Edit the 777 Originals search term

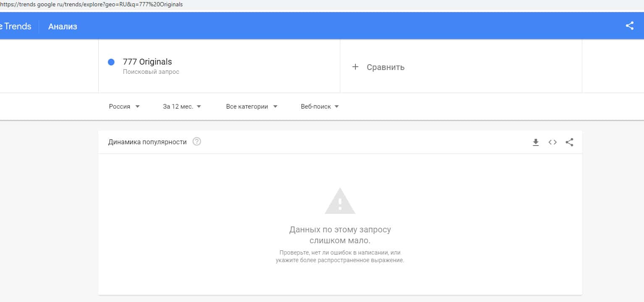point(147,62)
